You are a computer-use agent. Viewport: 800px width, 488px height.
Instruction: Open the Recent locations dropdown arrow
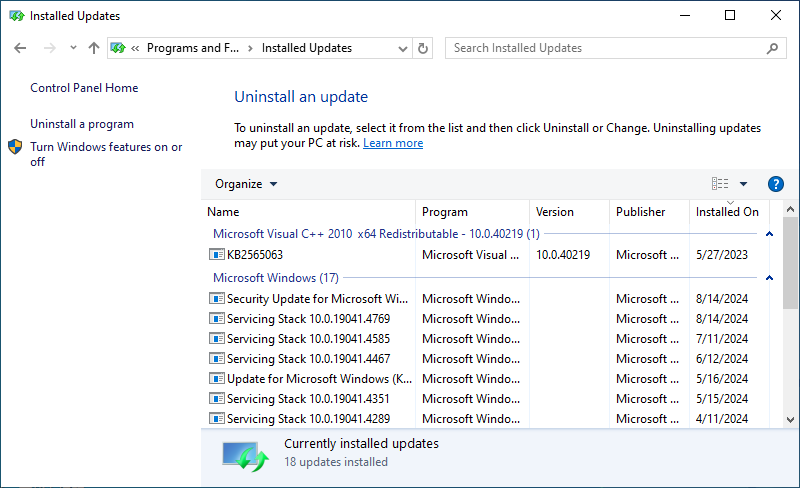coord(73,48)
